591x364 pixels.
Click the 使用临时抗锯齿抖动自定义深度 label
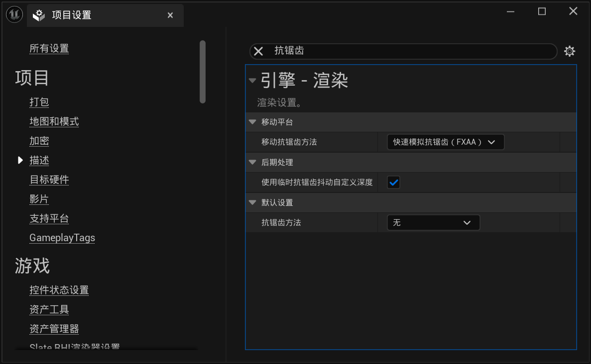[x=317, y=182]
